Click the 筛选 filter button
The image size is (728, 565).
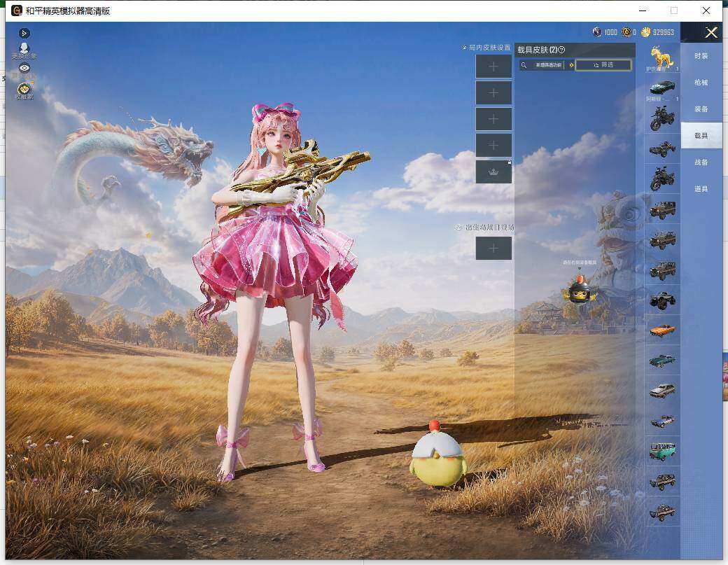tap(603, 65)
